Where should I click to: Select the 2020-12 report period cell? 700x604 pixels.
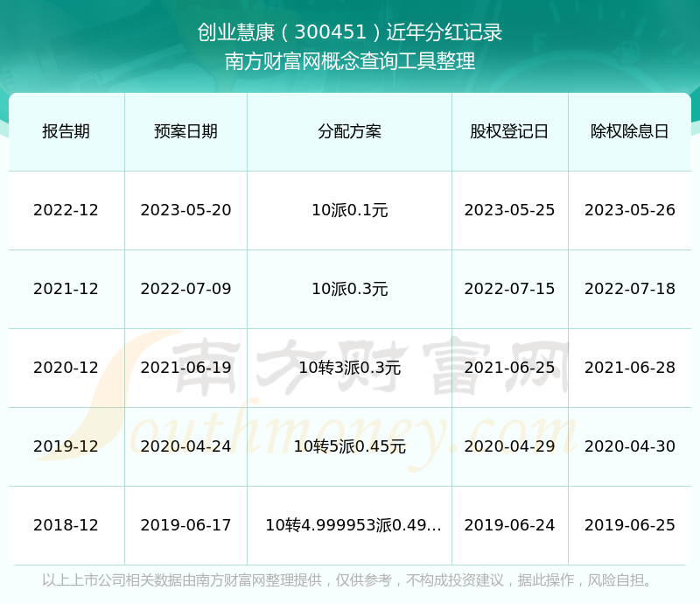66,368
